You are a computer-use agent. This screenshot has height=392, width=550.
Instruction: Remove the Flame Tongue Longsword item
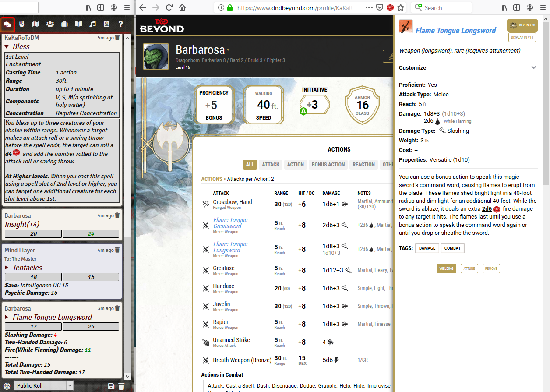click(491, 268)
